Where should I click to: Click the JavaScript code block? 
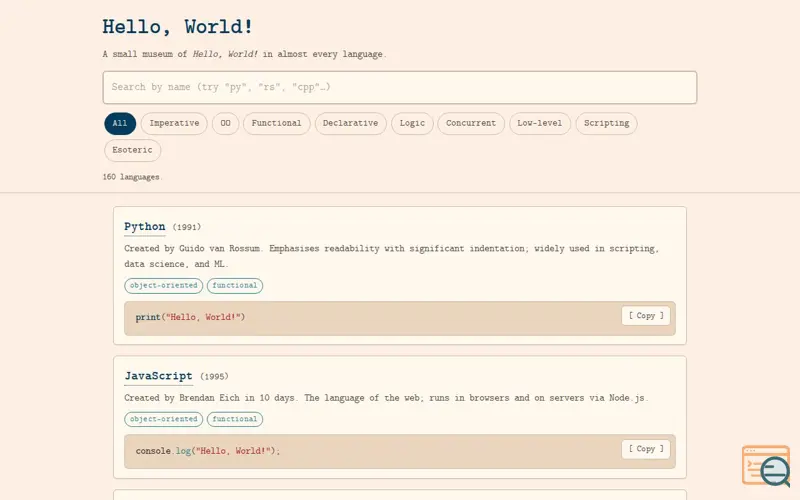[399, 452]
